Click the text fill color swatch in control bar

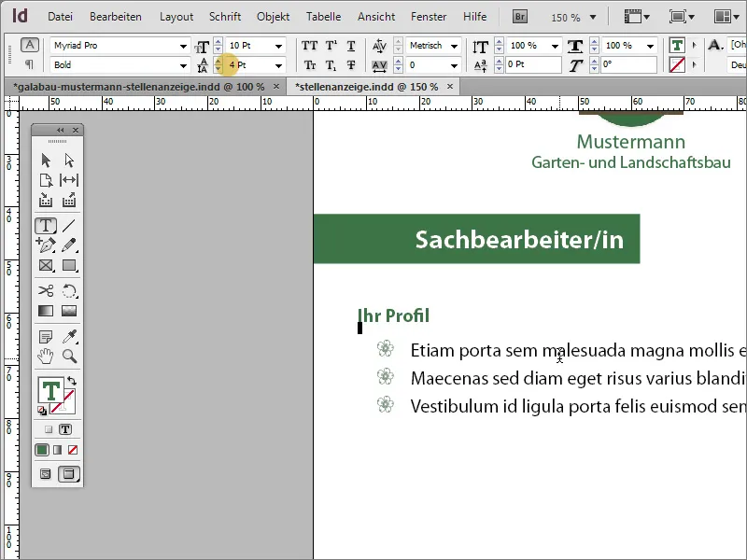pyautogui.click(x=677, y=45)
